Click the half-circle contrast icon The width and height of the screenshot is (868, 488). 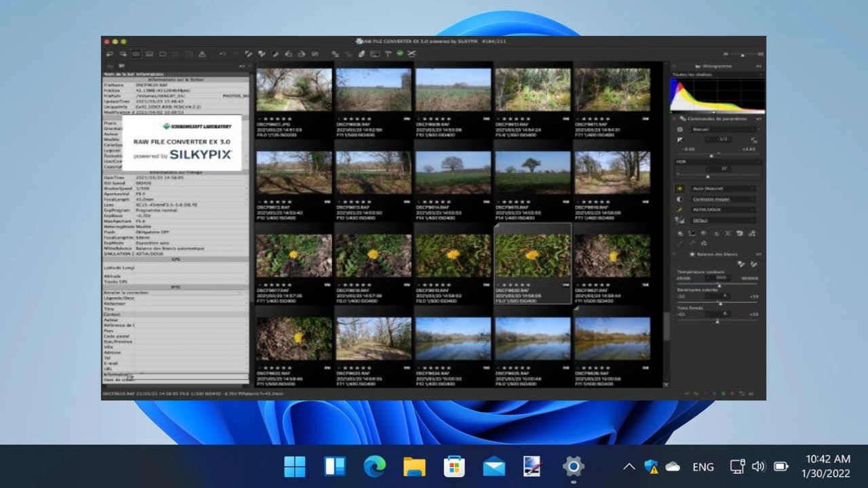679,199
